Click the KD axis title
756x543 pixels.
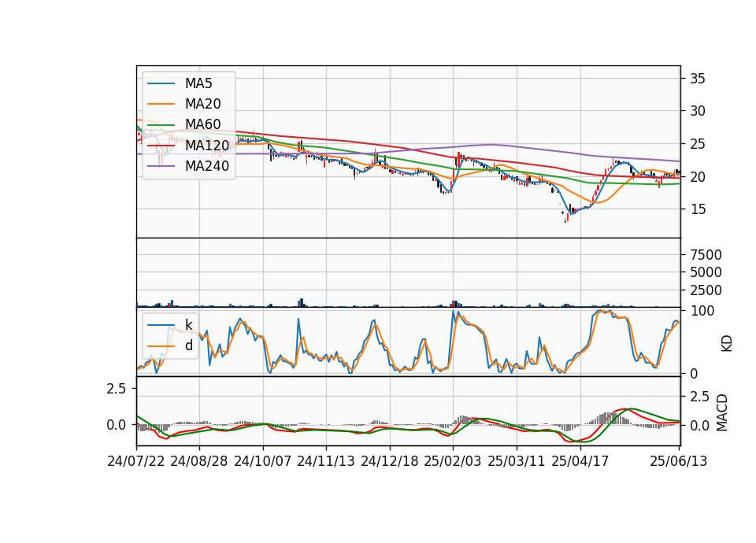click(x=727, y=343)
